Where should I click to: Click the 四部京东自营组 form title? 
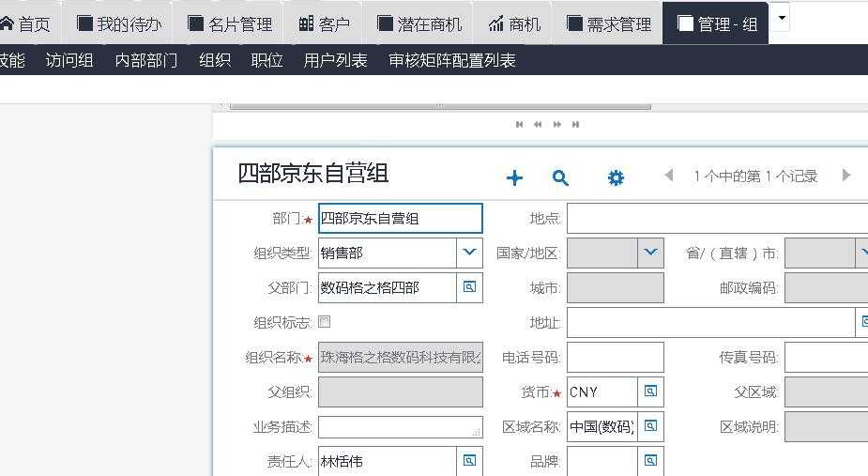(x=312, y=173)
